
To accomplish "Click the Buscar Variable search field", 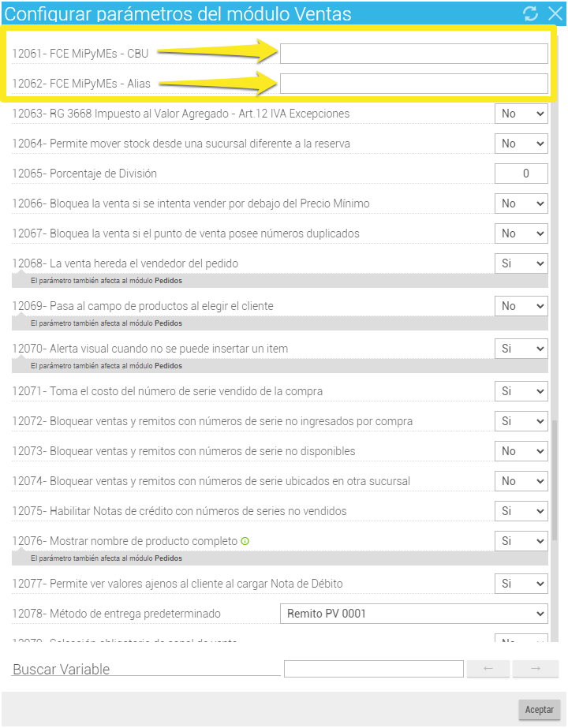I will point(373,669).
